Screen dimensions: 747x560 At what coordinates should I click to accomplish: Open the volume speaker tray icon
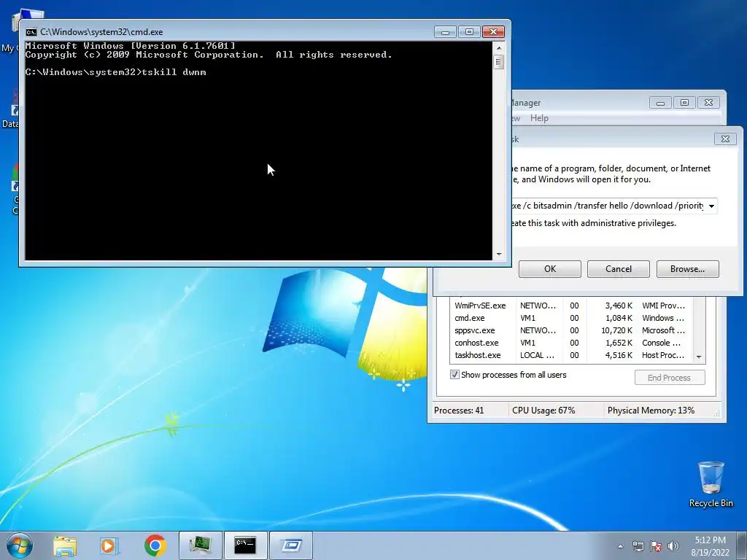pos(673,546)
